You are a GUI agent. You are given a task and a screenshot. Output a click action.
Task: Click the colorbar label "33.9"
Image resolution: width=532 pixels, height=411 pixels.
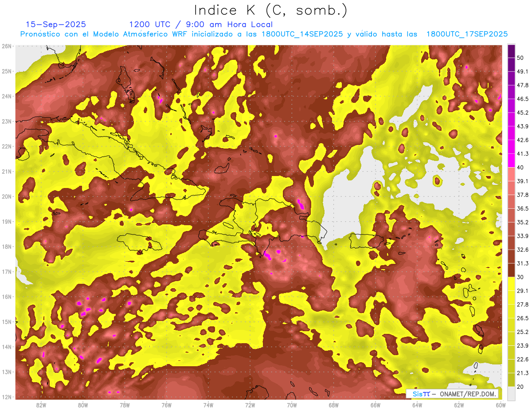[522, 236]
